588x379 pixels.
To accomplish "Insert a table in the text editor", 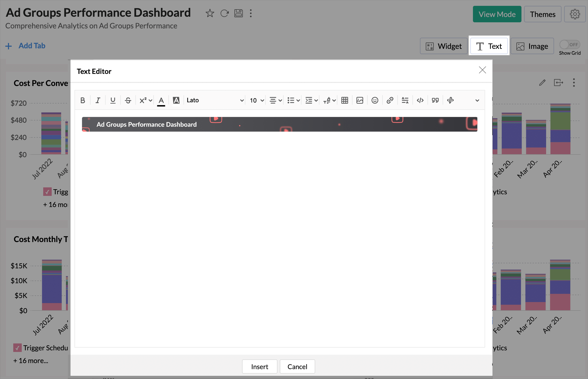I will pyautogui.click(x=344, y=100).
